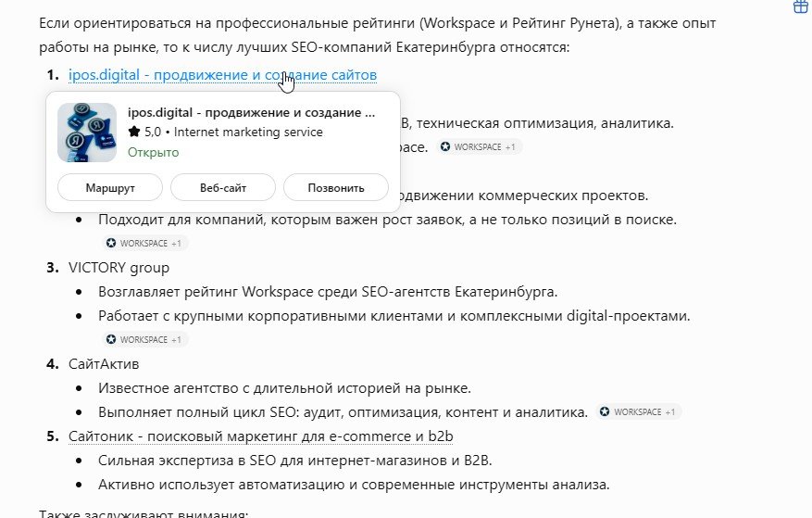Open the ipos.digital thumbnail image in card
Viewport: 812px width, 518px height.
tap(87, 133)
